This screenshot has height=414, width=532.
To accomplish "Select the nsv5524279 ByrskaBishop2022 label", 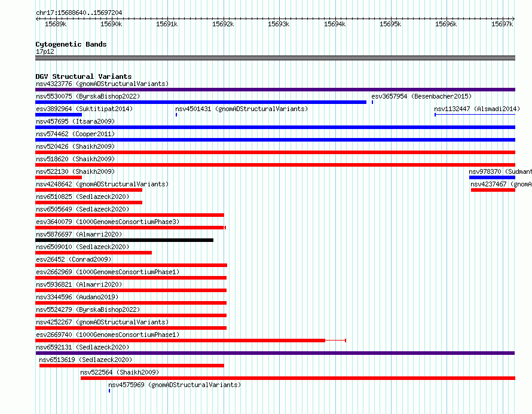I will click(x=88, y=309).
